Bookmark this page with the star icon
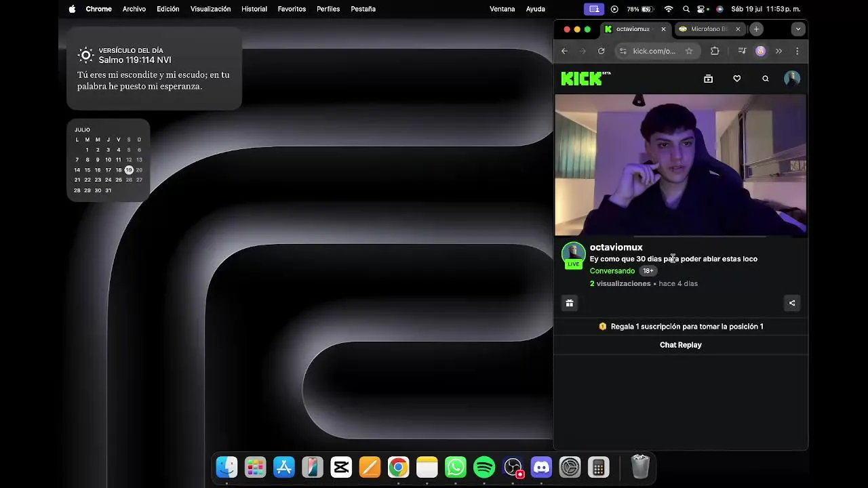Viewport: 868px width, 488px height. pos(689,51)
